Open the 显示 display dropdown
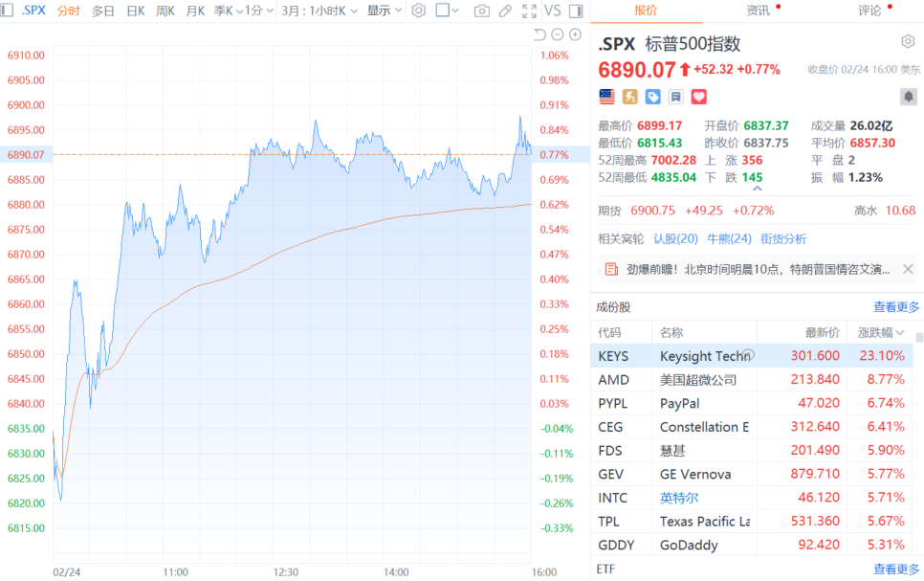The width and height of the screenshot is (924, 581). [x=385, y=11]
